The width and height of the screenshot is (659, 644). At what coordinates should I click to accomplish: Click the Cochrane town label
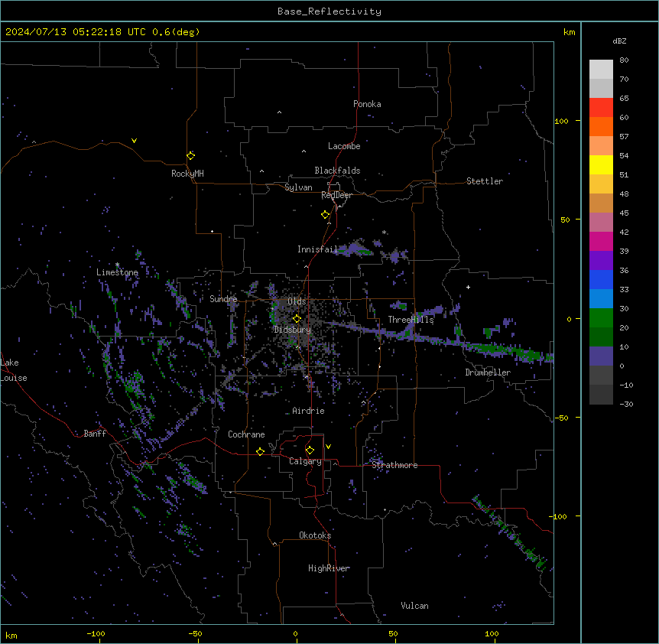[x=246, y=434]
